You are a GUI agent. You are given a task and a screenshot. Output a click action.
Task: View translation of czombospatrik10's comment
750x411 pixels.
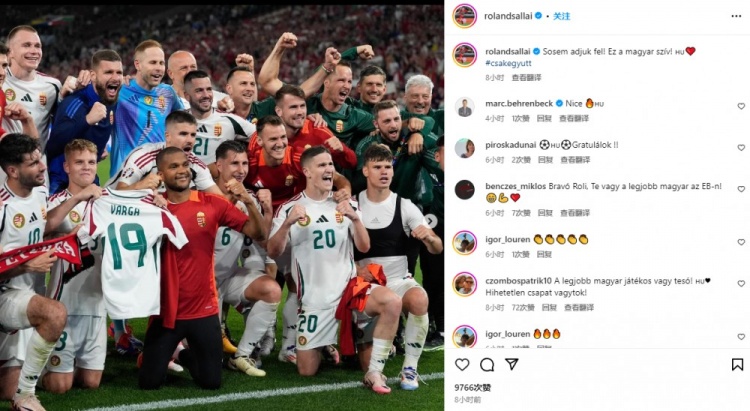pyautogui.click(x=579, y=308)
